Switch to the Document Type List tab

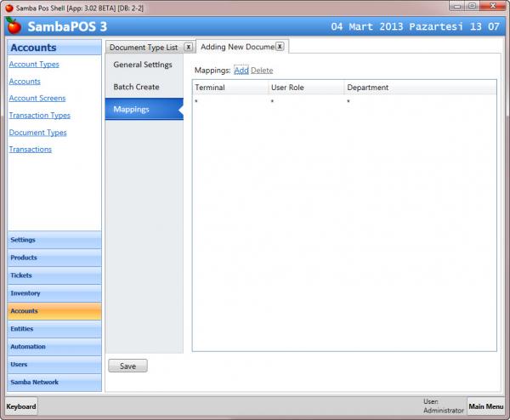click(144, 48)
